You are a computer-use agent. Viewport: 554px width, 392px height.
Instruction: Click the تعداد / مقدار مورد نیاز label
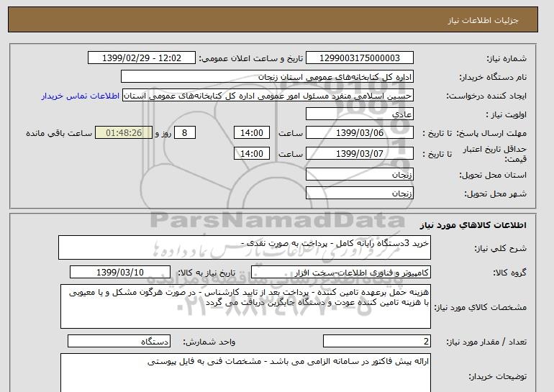coord(486,342)
